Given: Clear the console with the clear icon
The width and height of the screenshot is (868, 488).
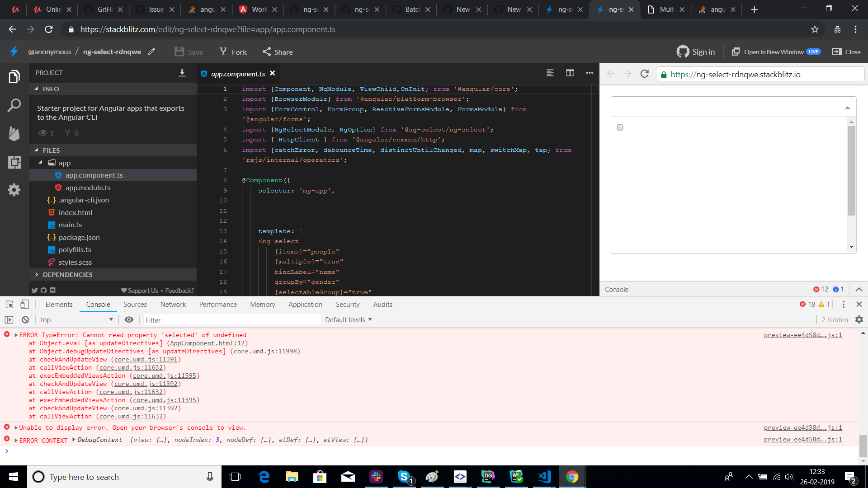Looking at the screenshot, I should point(25,319).
